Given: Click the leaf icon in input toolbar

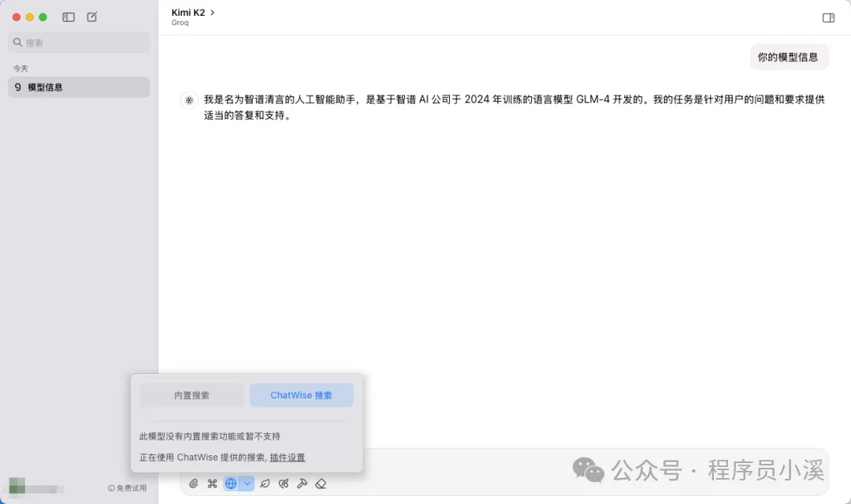Looking at the screenshot, I should 265,484.
